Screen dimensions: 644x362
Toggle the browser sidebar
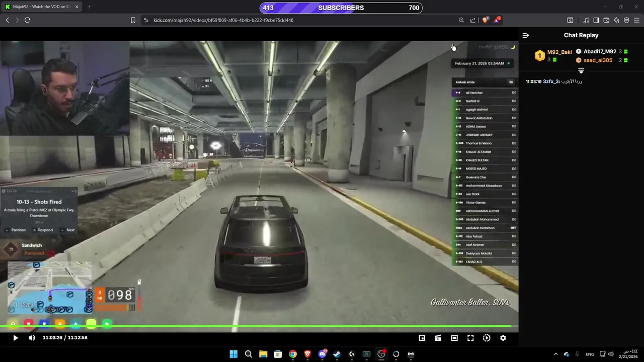[x=596, y=20]
